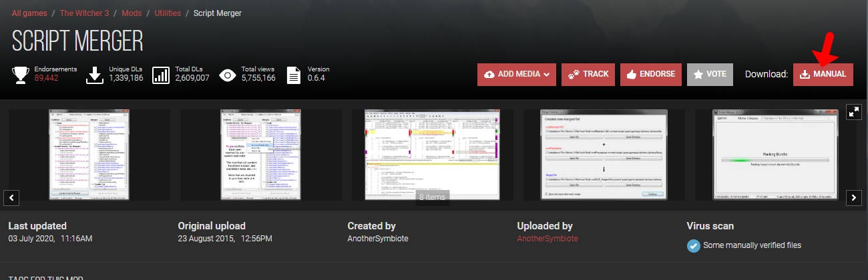Click the Total views eye icon
Image resolution: width=868 pixels, height=280 pixels.
(x=227, y=75)
